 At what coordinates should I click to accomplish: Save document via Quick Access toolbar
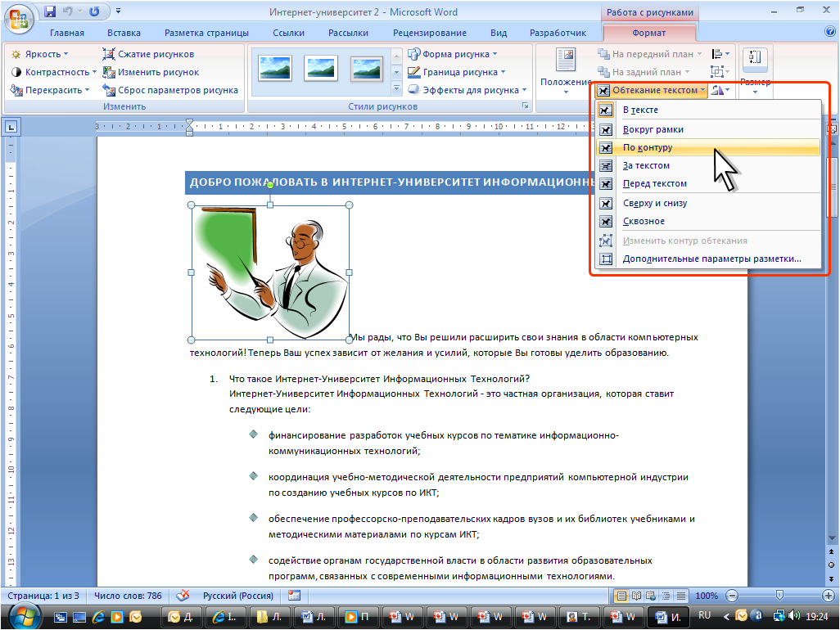tap(51, 12)
